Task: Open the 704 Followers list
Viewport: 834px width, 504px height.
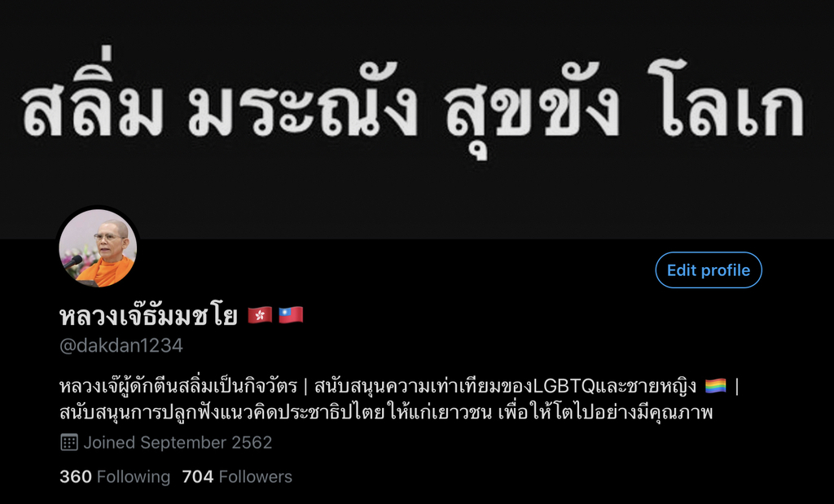Action: (x=237, y=476)
